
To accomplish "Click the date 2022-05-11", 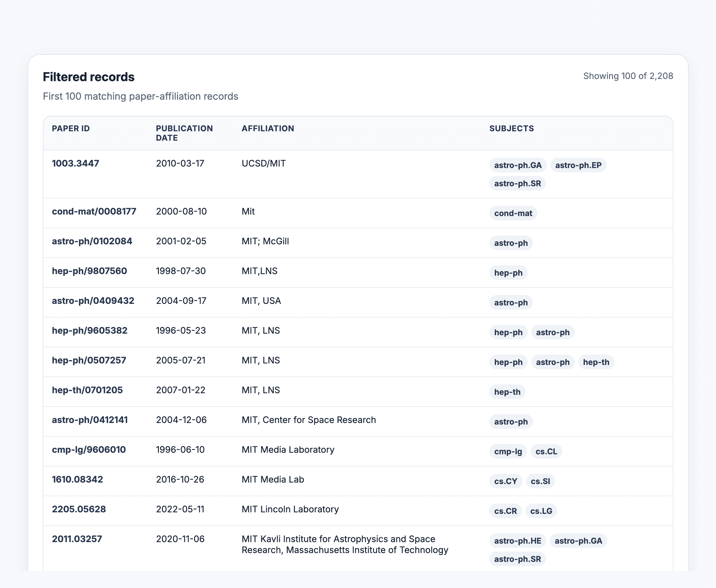I will tap(180, 509).
